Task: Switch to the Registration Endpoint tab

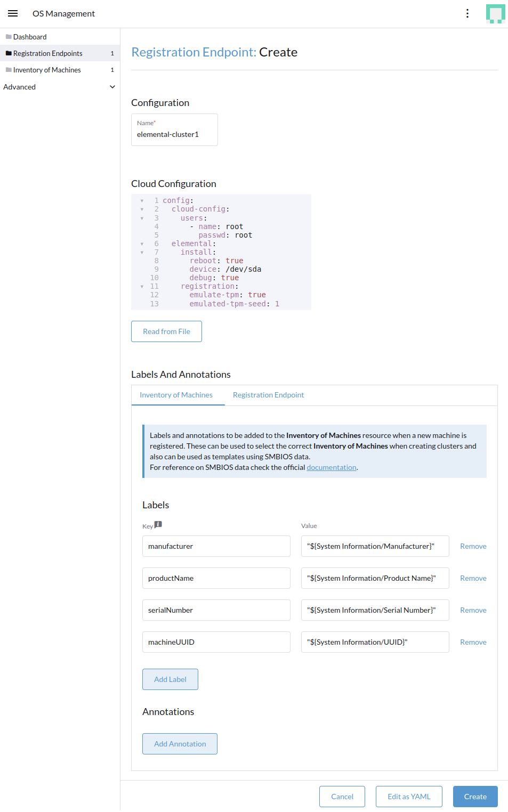Action: [268, 395]
